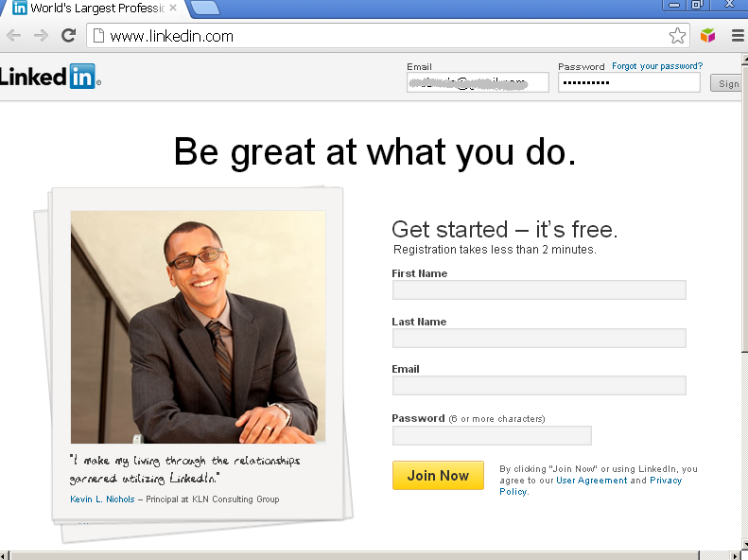748x560 pixels.
Task: Click the yellow Join Now button
Action: [x=438, y=475]
